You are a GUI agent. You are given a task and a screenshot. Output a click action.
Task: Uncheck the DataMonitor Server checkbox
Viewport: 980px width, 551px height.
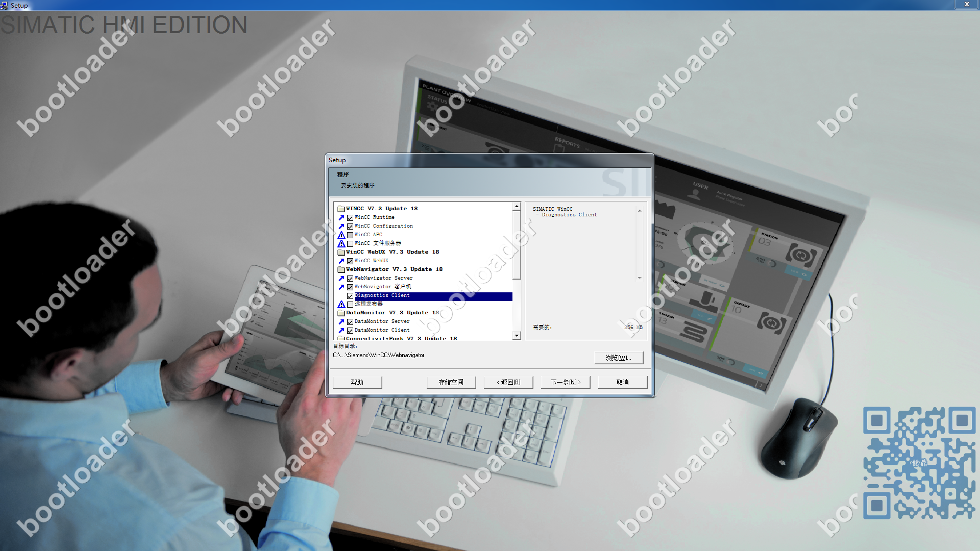click(x=350, y=322)
